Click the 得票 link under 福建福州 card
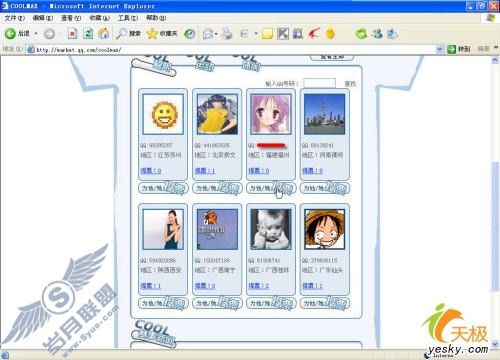Screen dimensions: 500x360 click(x=259, y=171)
